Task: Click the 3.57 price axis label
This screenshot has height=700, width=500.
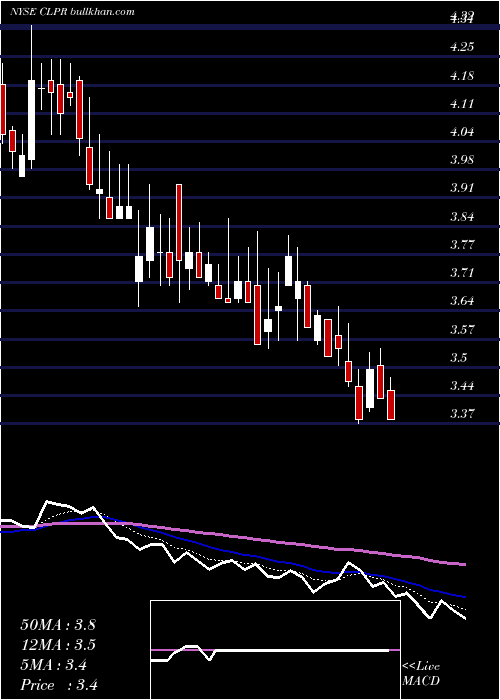Action: [462, 329]
